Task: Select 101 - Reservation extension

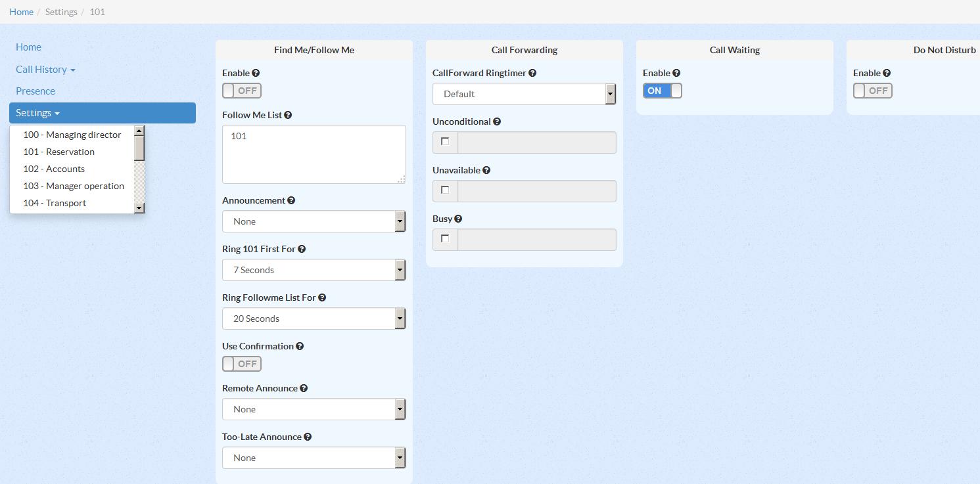Action: 72,152
